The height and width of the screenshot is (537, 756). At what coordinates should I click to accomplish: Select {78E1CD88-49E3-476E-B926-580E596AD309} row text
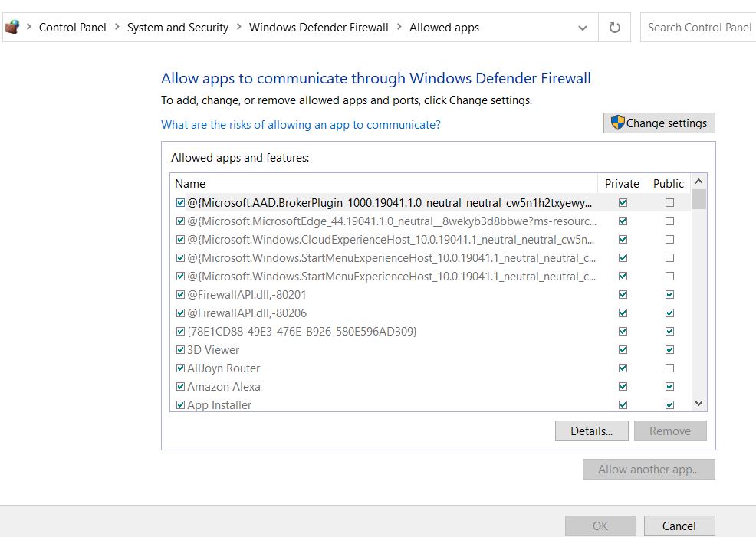tap(302, 332)
